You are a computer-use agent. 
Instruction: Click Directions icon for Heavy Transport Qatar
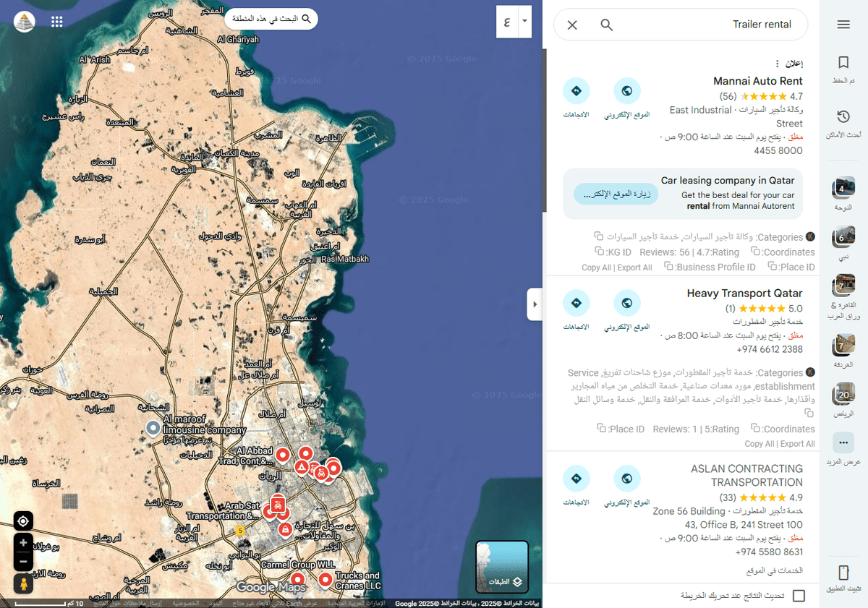pyautogui.click(x=576, y=303)
